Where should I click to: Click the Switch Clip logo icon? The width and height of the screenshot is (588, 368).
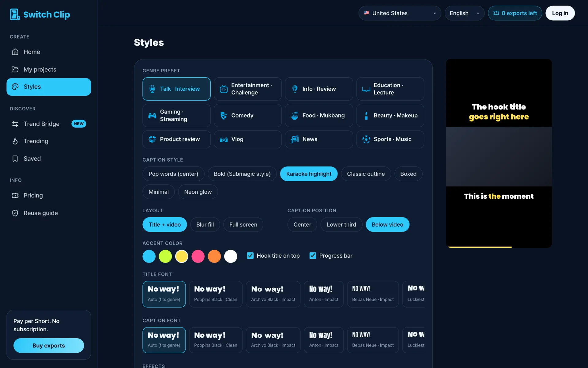click(x=15, y=14)
